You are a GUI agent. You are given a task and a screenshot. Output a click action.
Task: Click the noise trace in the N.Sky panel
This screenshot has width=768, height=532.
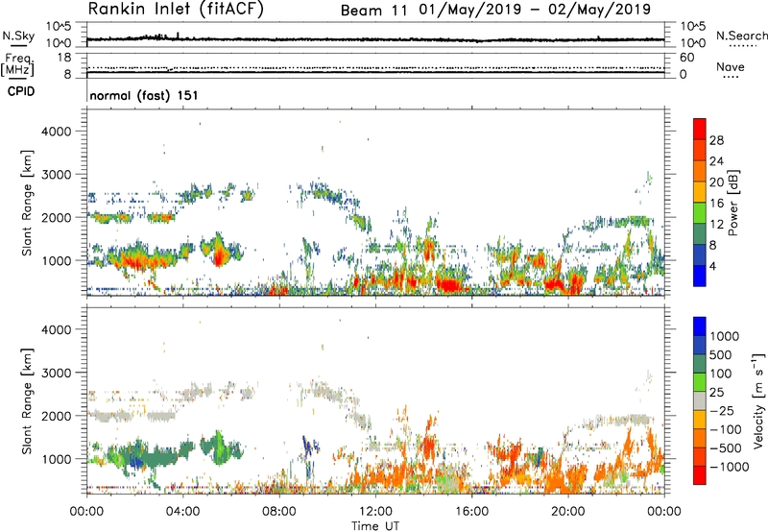(x=375, y=39)
